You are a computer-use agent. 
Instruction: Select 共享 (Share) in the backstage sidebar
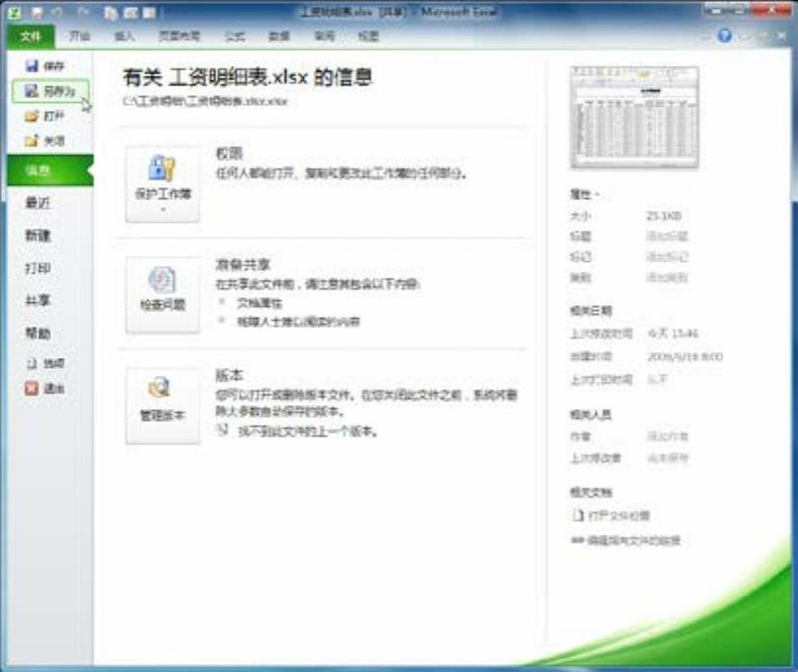[x=37, y=300]
